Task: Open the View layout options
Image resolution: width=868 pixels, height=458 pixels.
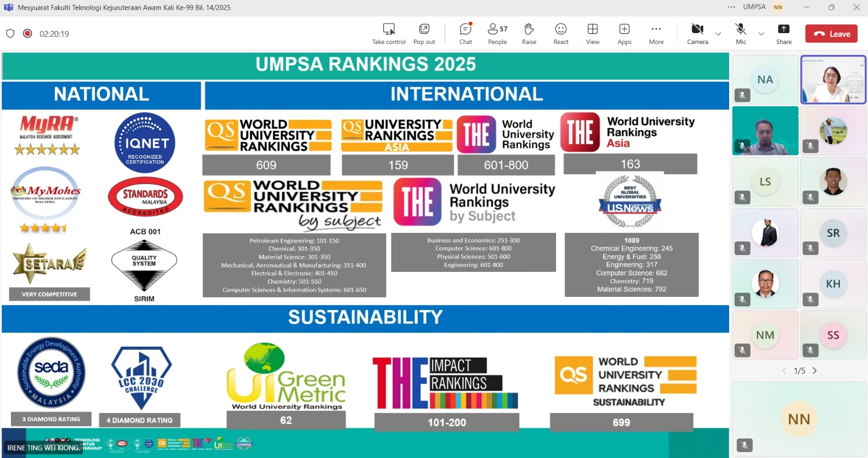Action: pyautogui.click(x=592, y=34)
